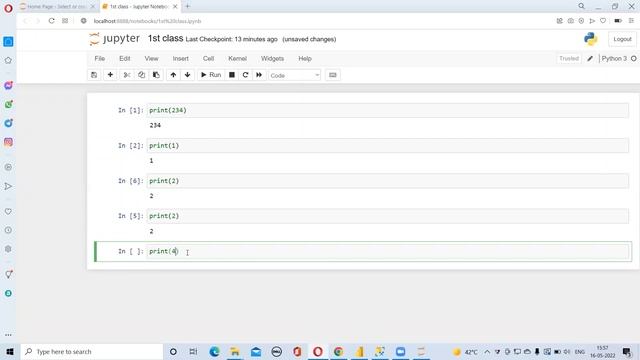Screen dimensions: 640x360
Task: Open history clock in Opera sidebar
Action: tap(8, 230)
